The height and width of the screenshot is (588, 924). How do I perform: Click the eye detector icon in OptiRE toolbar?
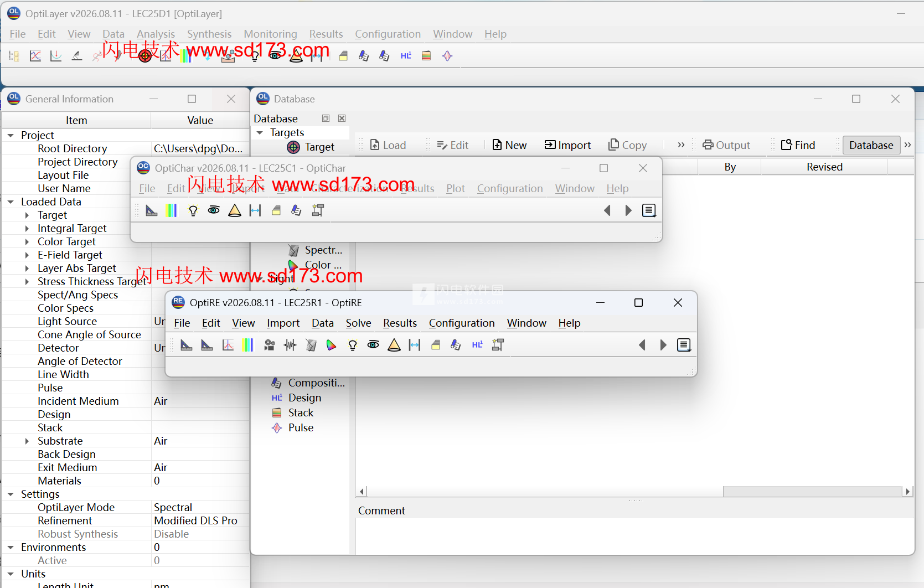point(373,345)
